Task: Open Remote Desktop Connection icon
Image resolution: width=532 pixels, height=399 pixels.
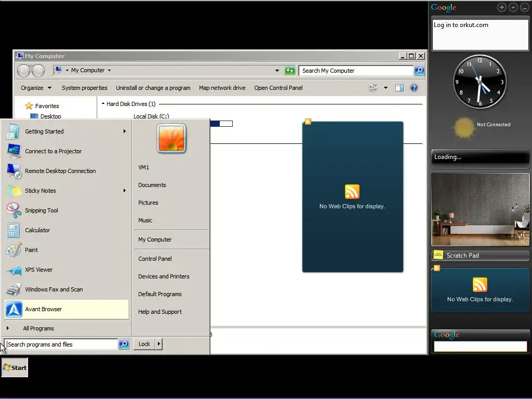Action: point(14,171)
